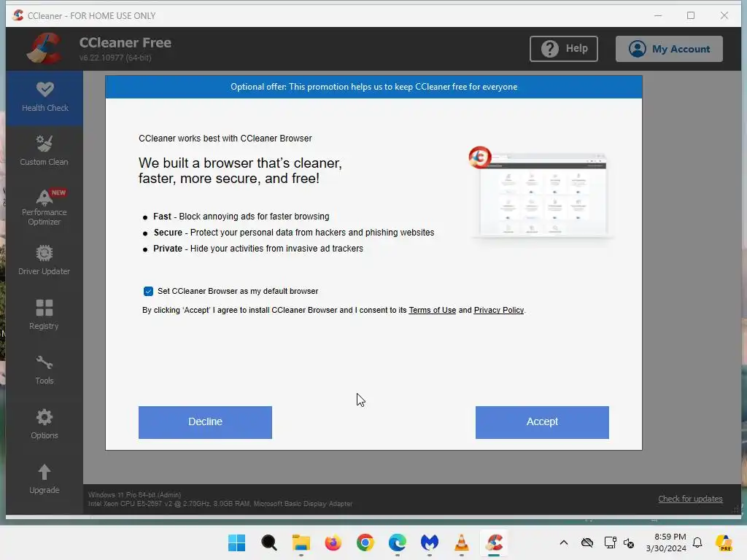Open the clock showing 8:59 PM
The height and width of the screenshot is (560, 747).
tap(666, 542)
